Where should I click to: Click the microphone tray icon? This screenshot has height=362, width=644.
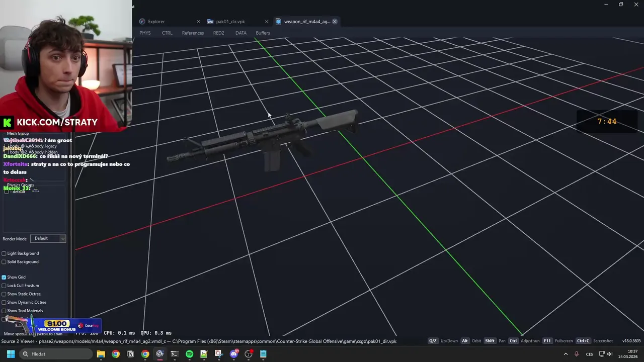tap(577, 354)
